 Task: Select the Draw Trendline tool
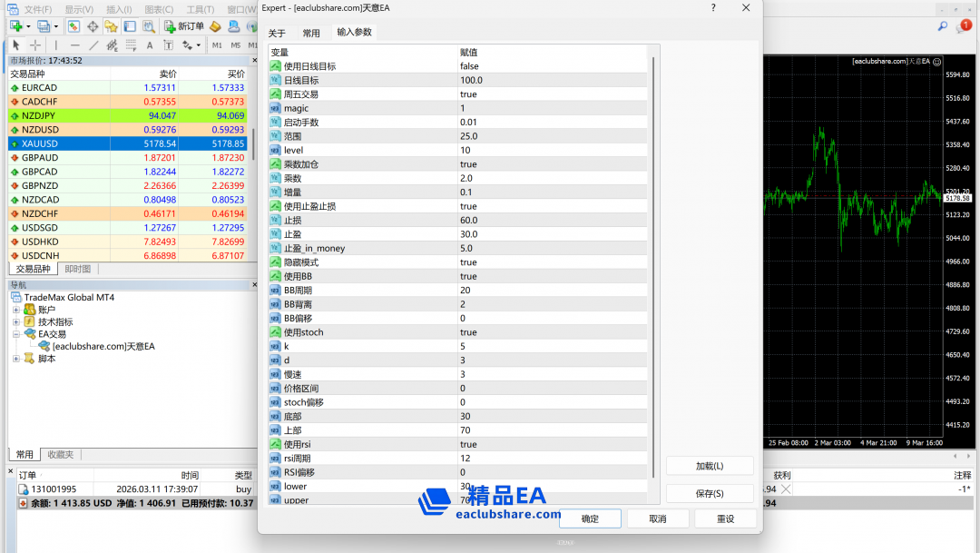(93, 45)
